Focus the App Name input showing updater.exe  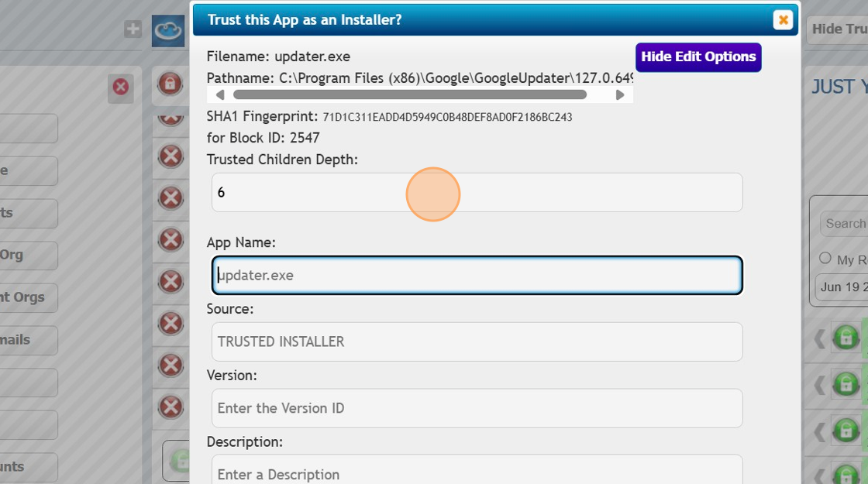tap(477, 275)
